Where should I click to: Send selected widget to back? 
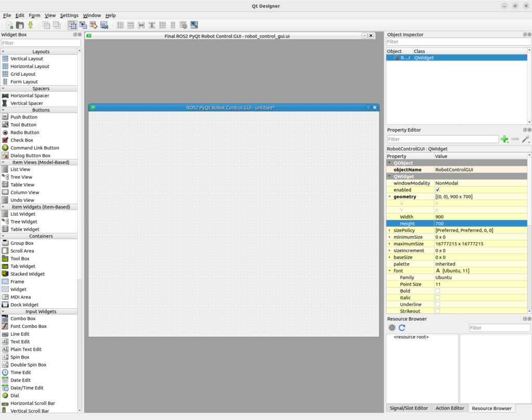coord(46,25)
